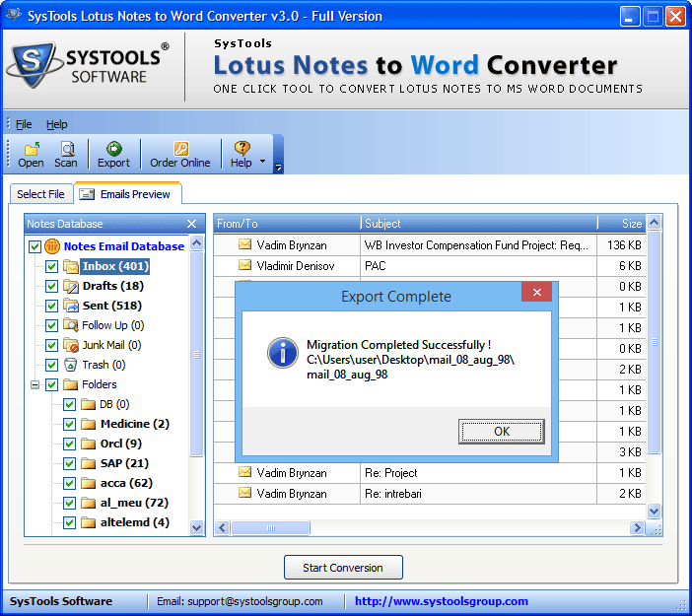The width and height of the screenshot is (692, 616).
Task: Click the Orcl folder icon
Action: point(89,444)
